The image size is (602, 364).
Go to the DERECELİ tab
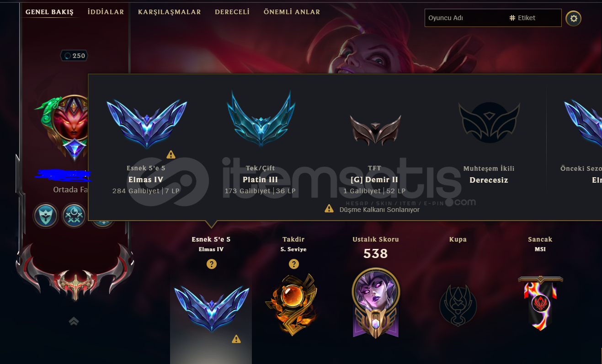[x=232, y=12]
